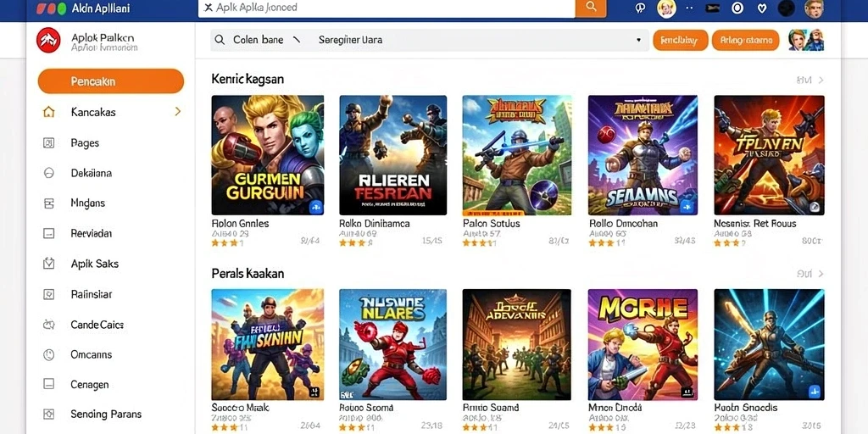Open the Seregiiner Uara dropdown arrow
Viewport: 868px width, 434px height.
tap(638, 40)
